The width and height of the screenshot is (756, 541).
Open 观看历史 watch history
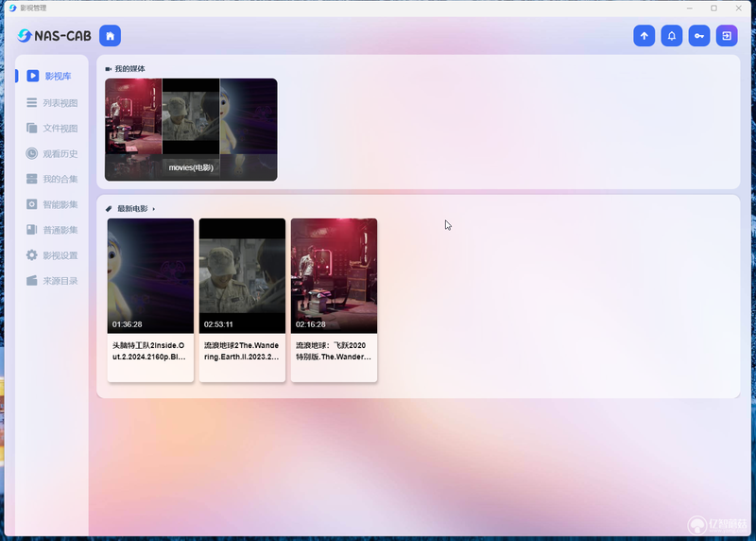[x=52, y=153]
